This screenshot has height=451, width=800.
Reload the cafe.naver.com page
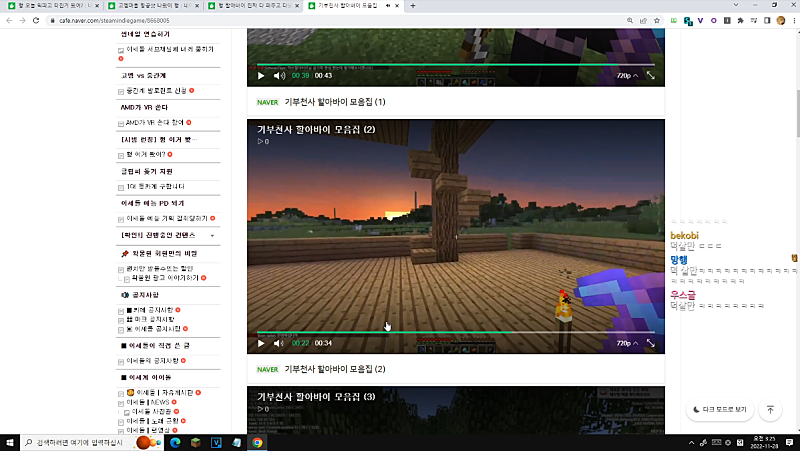[x=36, y=20]
